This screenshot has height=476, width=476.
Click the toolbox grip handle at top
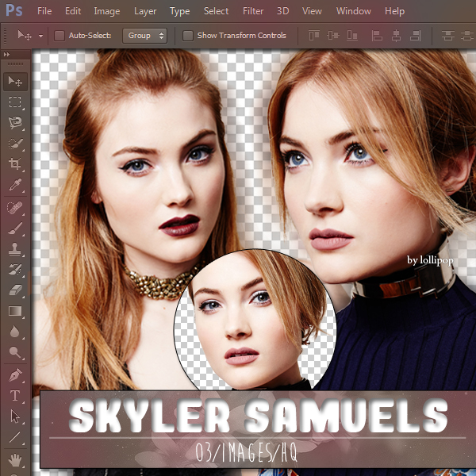click(x=15, y=63)
